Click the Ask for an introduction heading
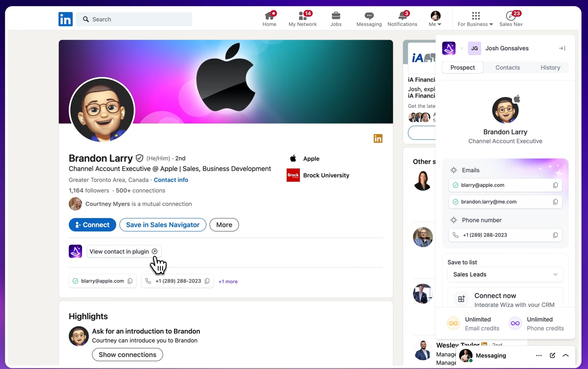 (x=146, y=331)
